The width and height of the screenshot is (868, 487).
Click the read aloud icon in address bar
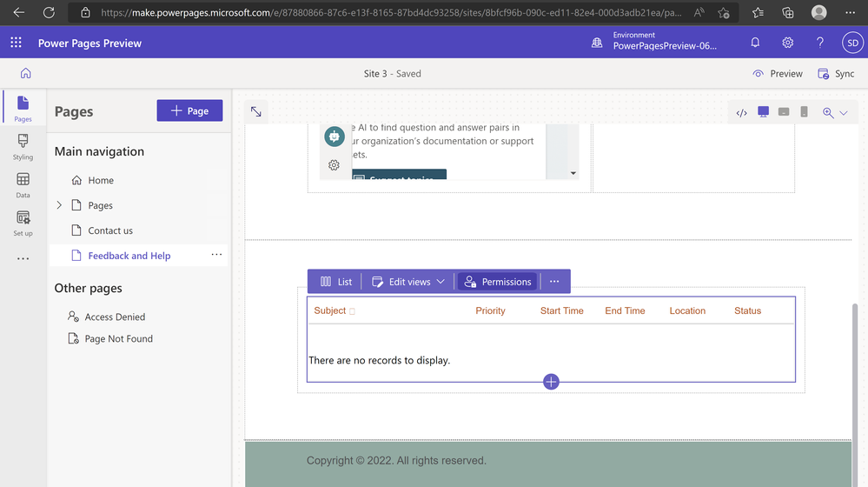coord(699,12)
